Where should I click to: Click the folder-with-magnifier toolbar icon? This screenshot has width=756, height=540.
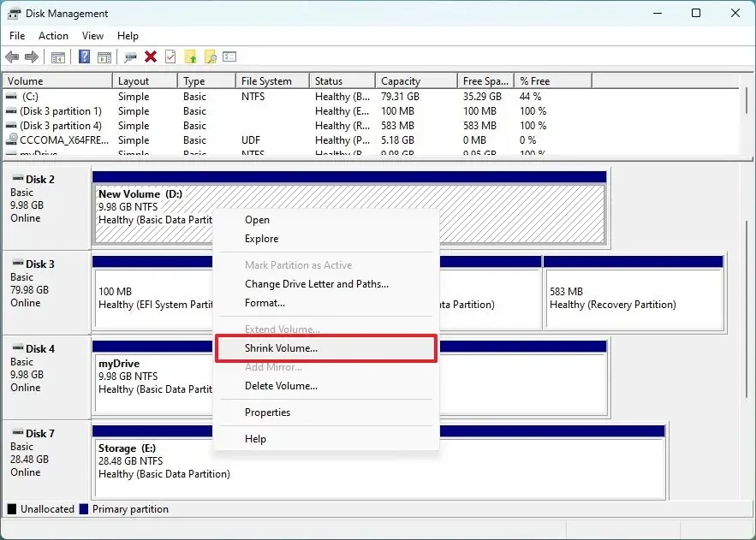pyautogui.click(x=211, y=58)
